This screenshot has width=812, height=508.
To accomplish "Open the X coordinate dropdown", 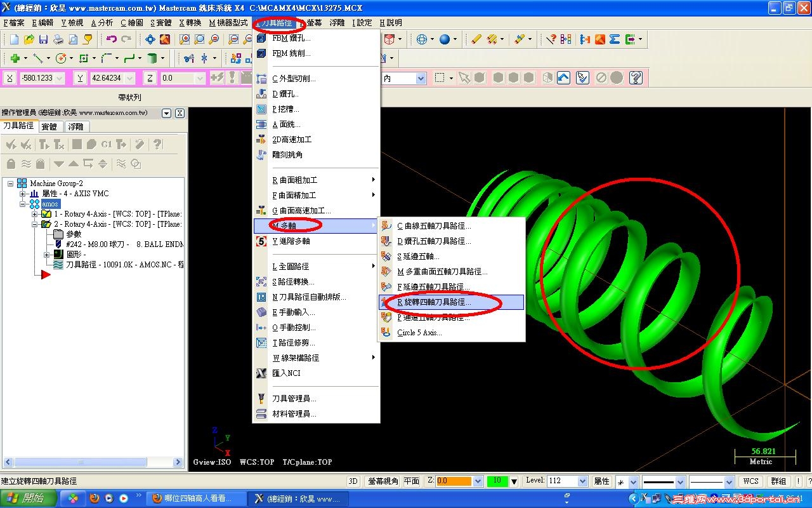I will click(x=60, y=78).
